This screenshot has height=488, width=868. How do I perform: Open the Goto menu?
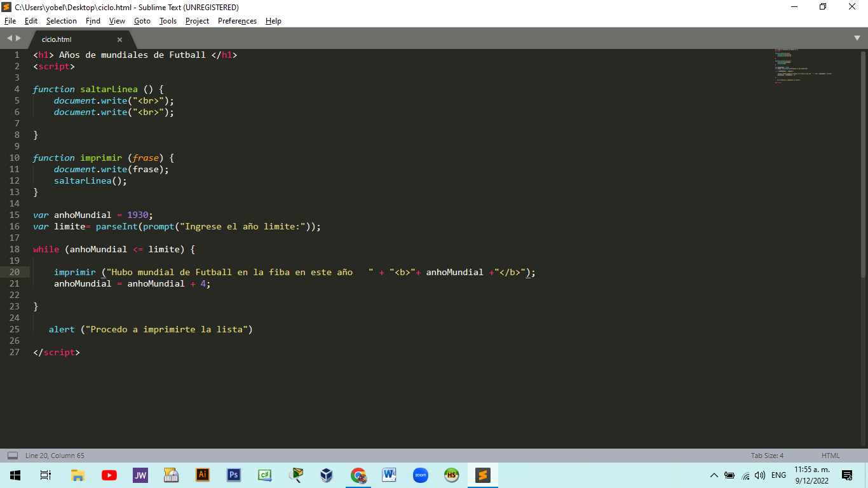pos(142,21)
